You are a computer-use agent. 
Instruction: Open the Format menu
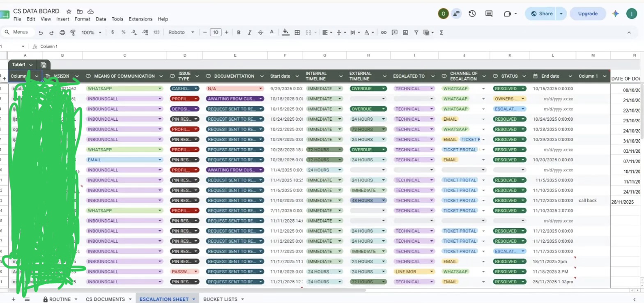tap(83, 19)
